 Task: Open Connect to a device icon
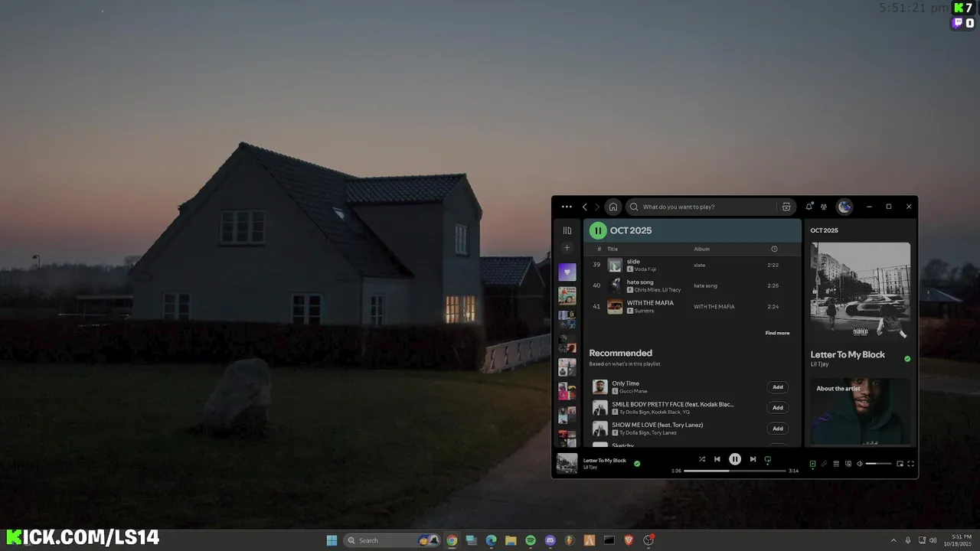pos(848,464)
